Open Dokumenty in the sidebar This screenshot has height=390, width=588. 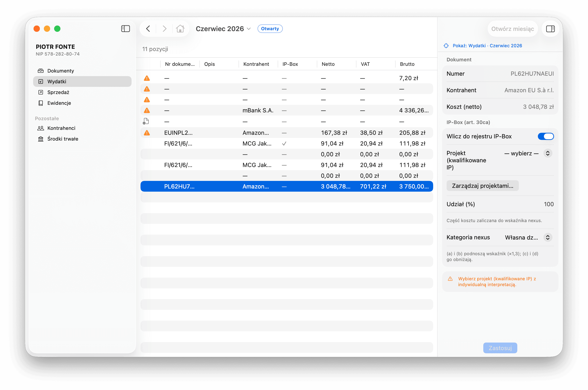click(82, 71)
